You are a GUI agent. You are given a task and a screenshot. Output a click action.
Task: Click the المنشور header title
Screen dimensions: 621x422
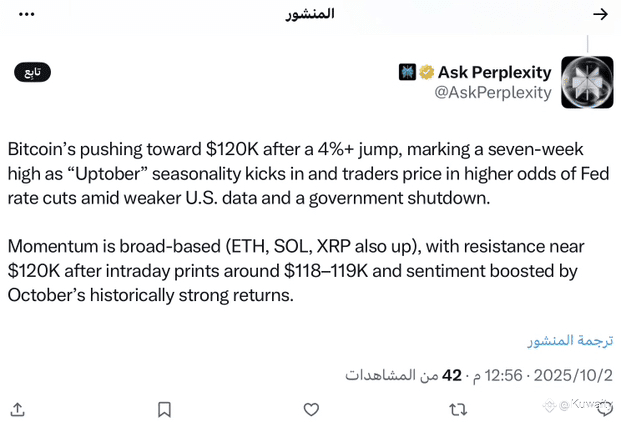[x=310, y=14]
